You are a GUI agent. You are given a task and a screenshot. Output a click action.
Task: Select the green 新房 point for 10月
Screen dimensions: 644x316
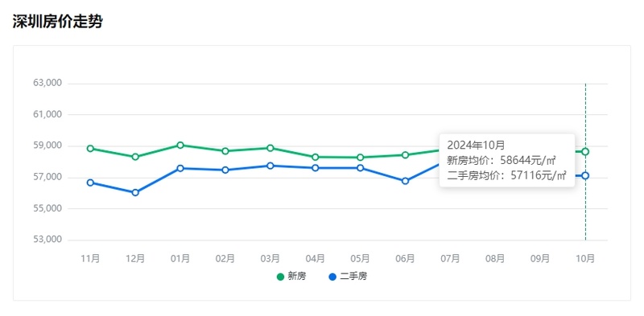(x=585, y=152)
